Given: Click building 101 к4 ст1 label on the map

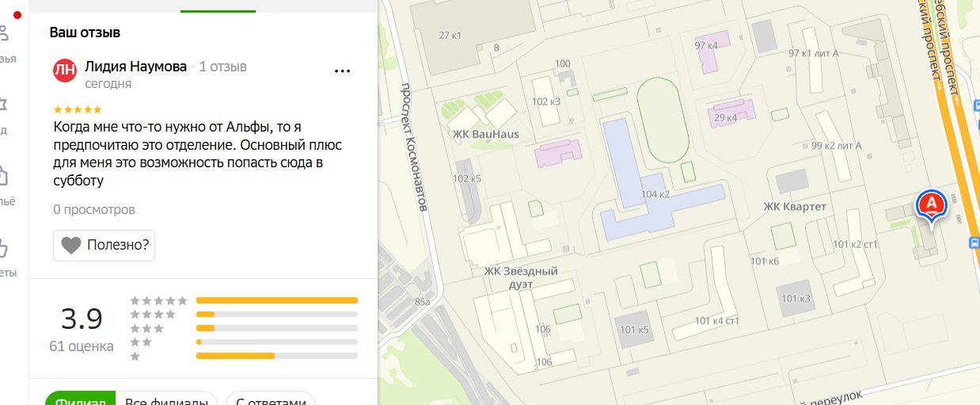Looking at the screenshot, I should (x=717, y=320).
